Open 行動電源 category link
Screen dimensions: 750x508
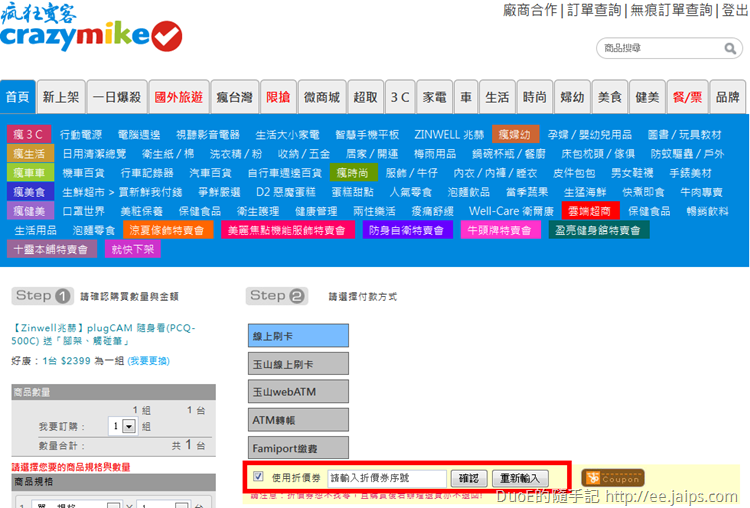coord(81,135)
